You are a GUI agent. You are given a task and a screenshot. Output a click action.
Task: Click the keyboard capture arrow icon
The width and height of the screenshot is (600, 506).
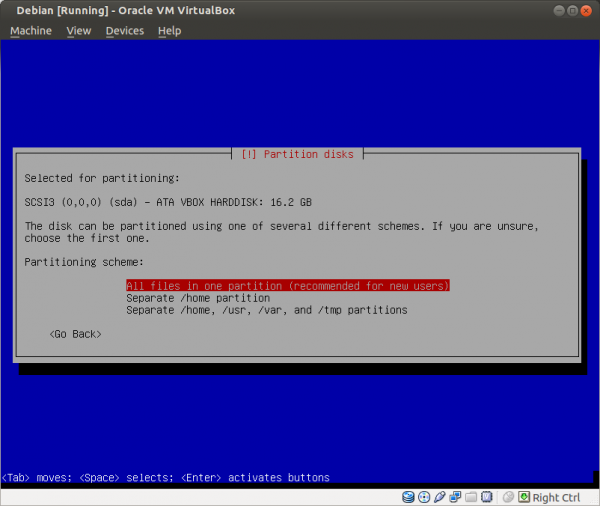[x=523, y=497]
